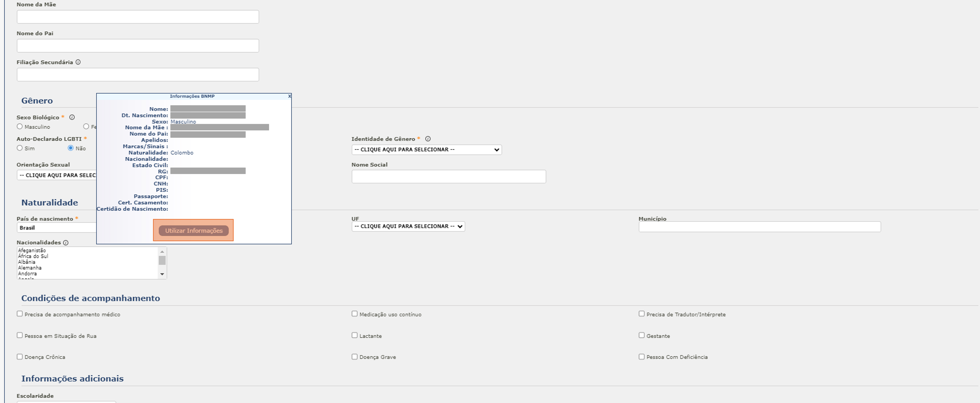Select Andorra in Nacionalidades list
The image size is (980, 403).
(88, 274)
